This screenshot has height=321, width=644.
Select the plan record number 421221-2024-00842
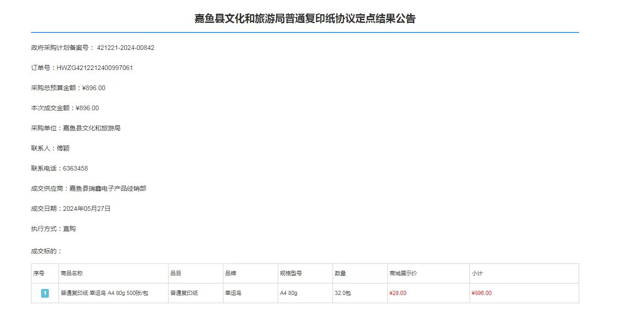pos(126,48)
